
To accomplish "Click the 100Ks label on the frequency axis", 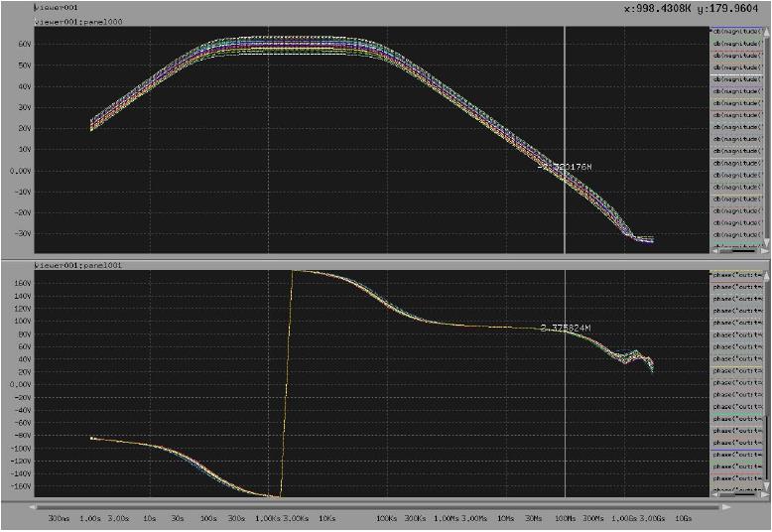I will point(386,518).
